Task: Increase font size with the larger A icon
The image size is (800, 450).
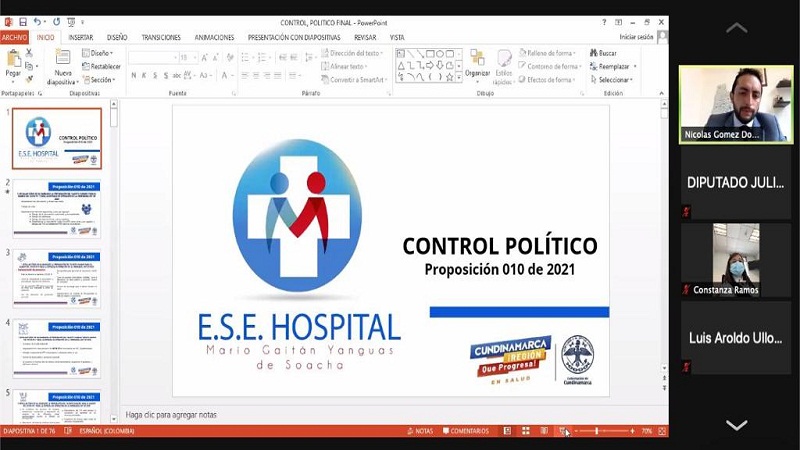Action: [205, 58]
